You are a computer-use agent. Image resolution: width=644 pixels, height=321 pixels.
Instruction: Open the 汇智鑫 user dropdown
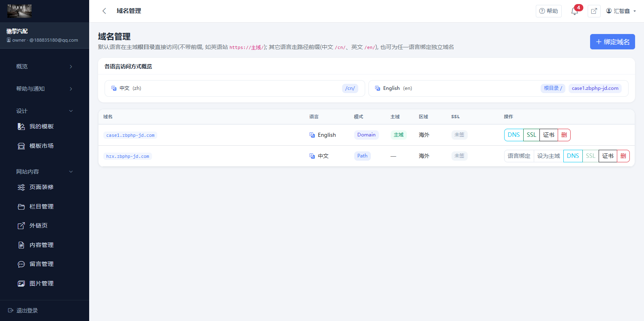tap(621, 11)
